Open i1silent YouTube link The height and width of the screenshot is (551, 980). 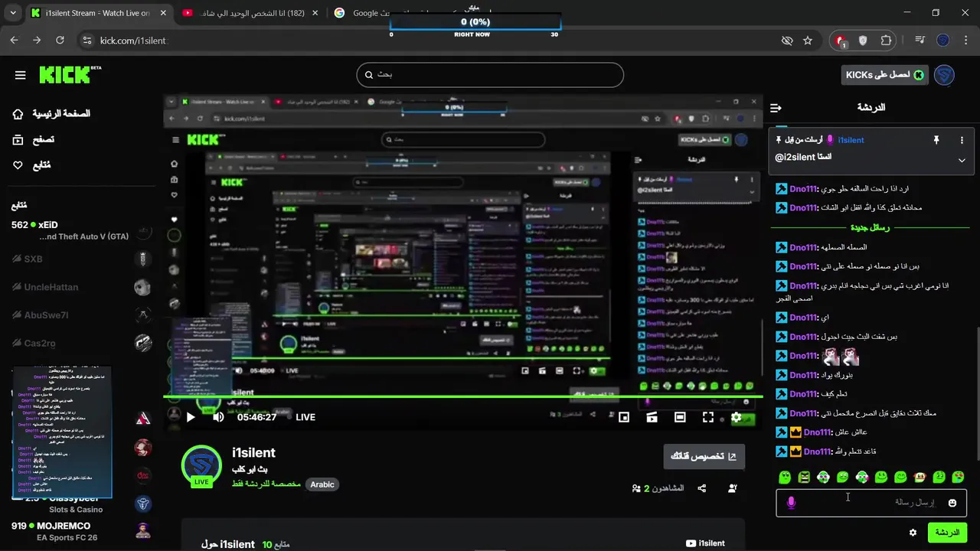[x=705, y=543]
